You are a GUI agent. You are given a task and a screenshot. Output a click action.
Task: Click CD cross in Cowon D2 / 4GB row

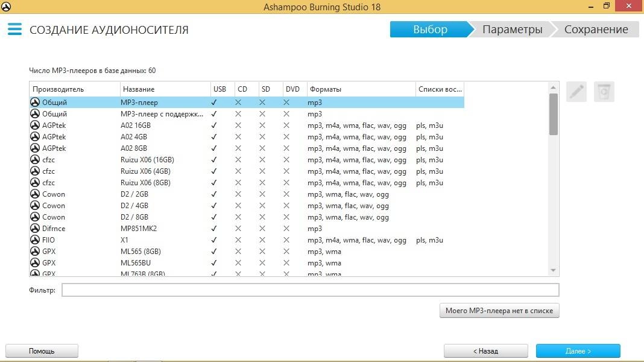click(x=238, y=206)
